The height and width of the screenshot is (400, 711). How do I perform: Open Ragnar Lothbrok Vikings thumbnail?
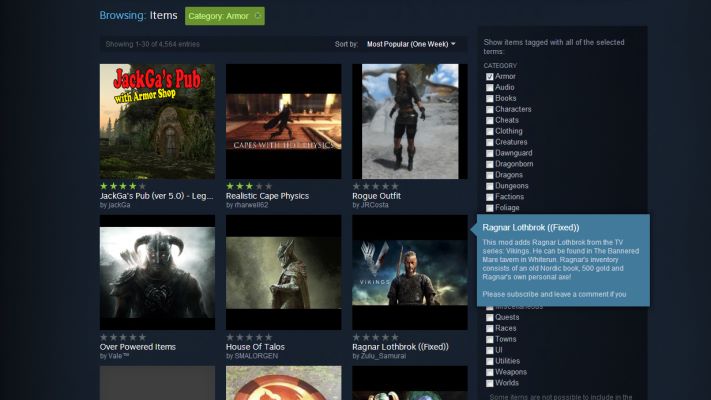pyautogui.click(x=410, y=272)
